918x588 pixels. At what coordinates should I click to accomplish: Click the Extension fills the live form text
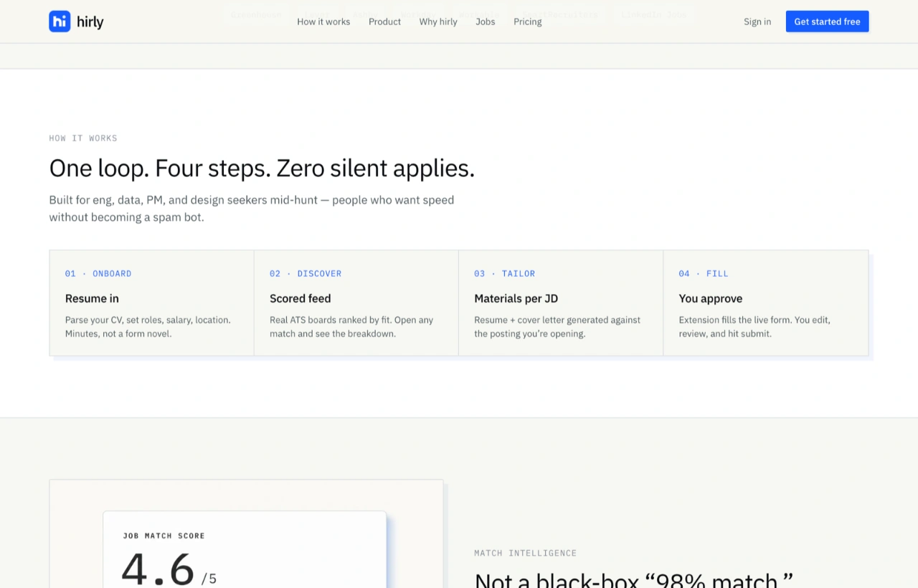point(754,326)
